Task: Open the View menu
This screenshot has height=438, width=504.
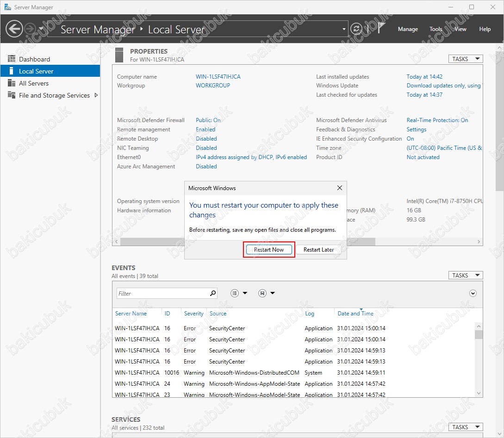Action: click(460, 29)
